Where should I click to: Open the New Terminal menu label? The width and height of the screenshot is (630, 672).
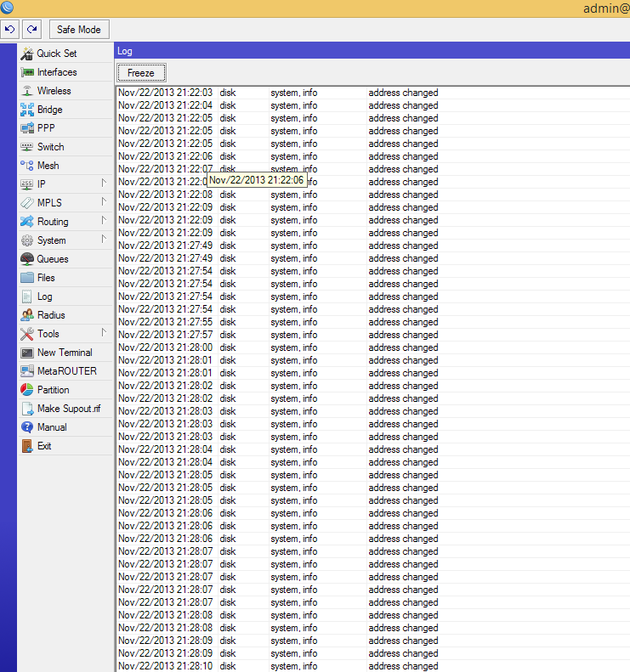point(65,353)
